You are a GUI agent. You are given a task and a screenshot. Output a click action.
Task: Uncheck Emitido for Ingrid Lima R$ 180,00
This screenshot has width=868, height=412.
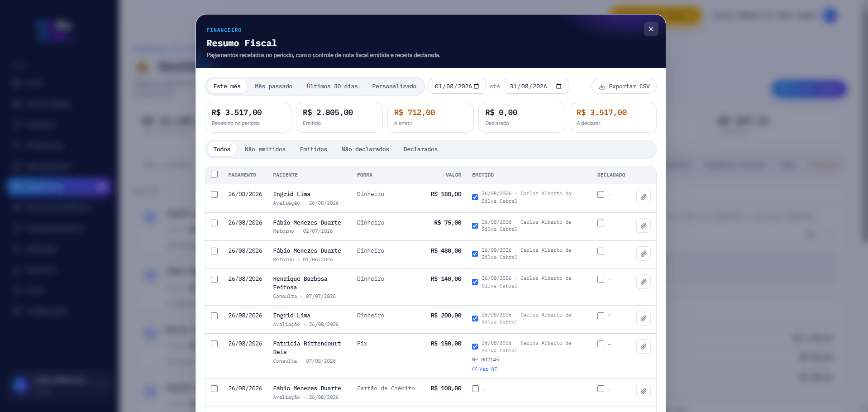pos(475,197)
